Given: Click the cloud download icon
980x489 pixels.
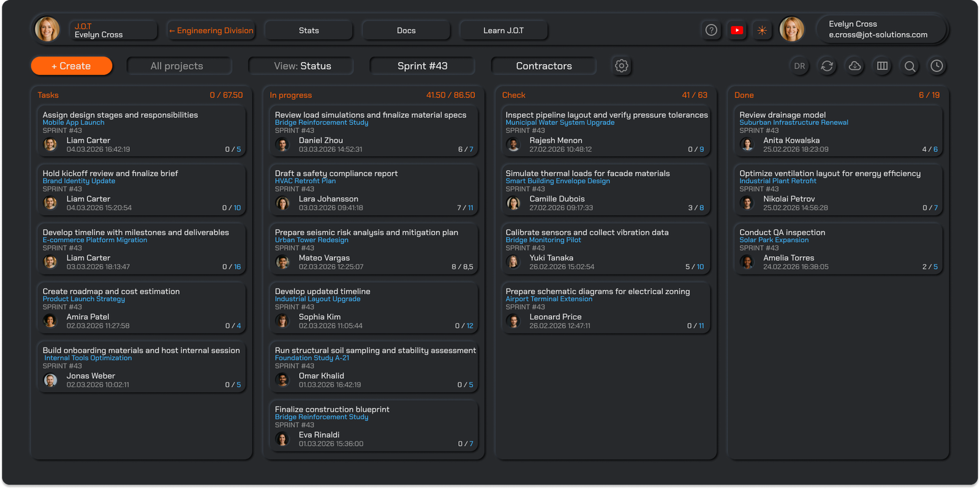Looking at the screenshot, I should [x=854, y=66].
